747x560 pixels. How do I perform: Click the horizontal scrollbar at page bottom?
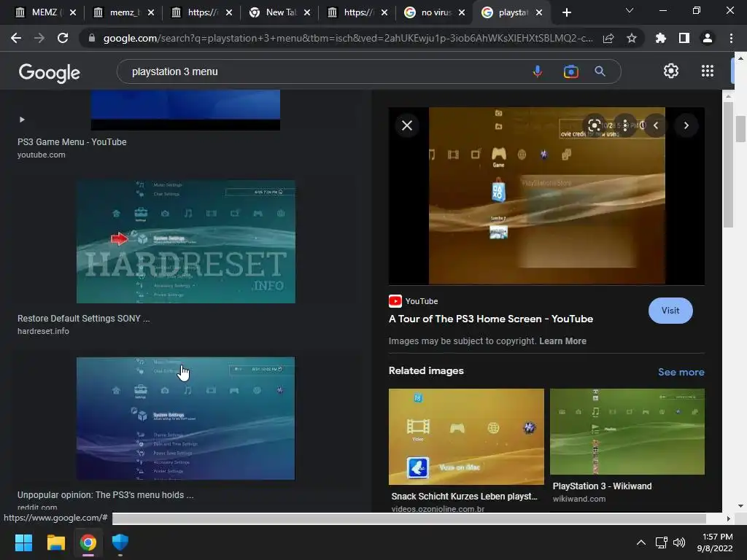[x=409, y=518]
